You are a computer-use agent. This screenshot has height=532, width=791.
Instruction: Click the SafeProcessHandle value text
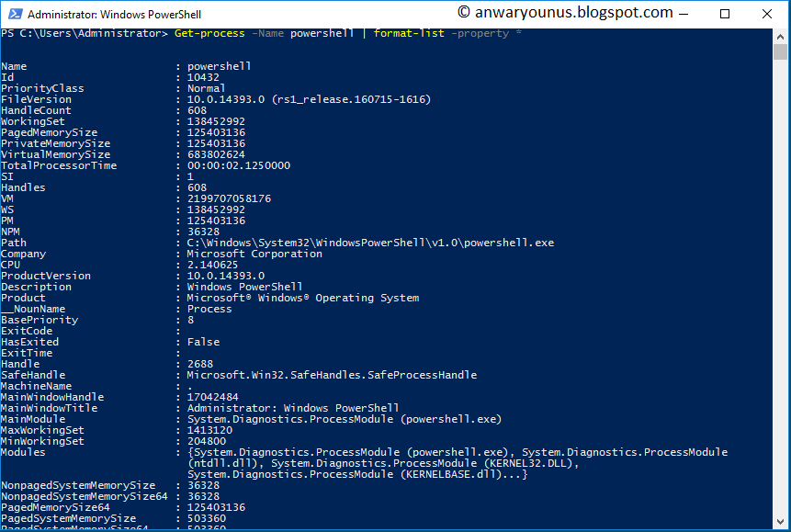(332, 375)
